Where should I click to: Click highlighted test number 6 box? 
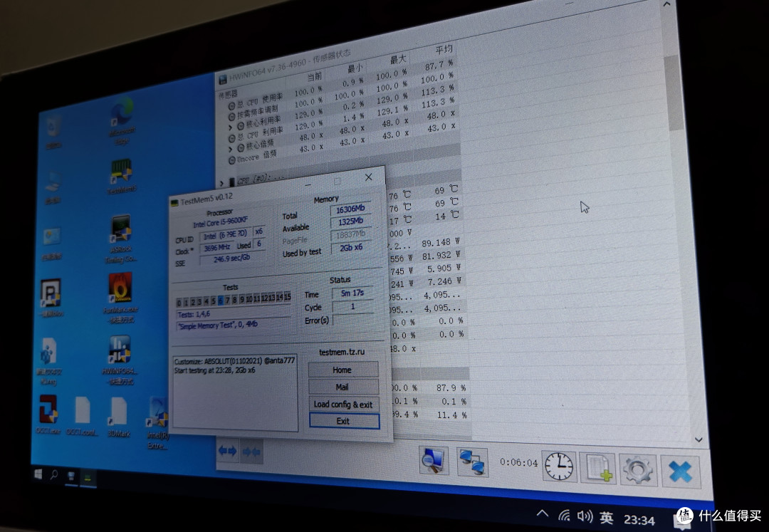coord(221,301)
